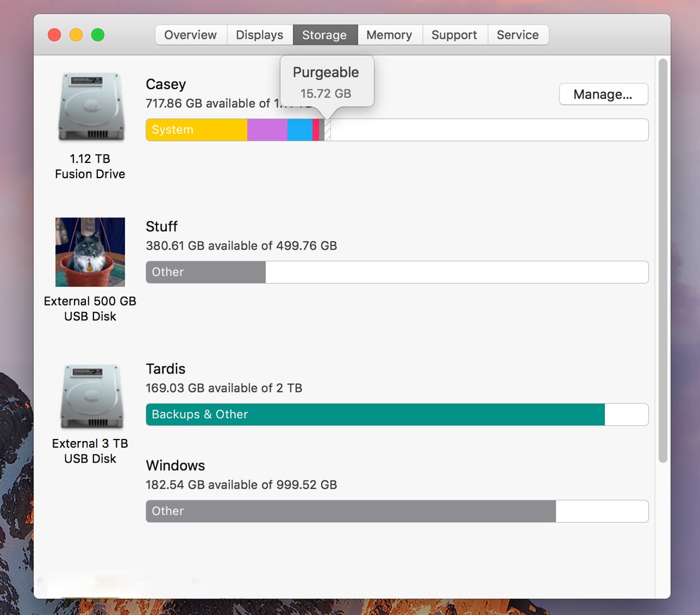The width and height of the screenshot is (700, 615).
Task: Go to the Memory tab
Action: (x=389, y=35)
